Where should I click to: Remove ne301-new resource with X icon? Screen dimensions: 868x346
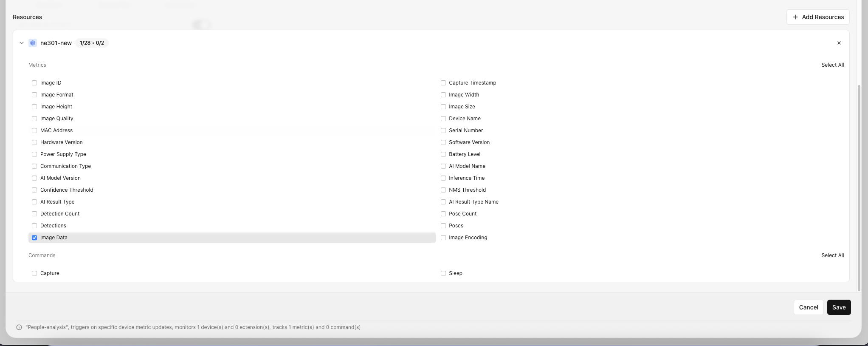tap(839, 43)
